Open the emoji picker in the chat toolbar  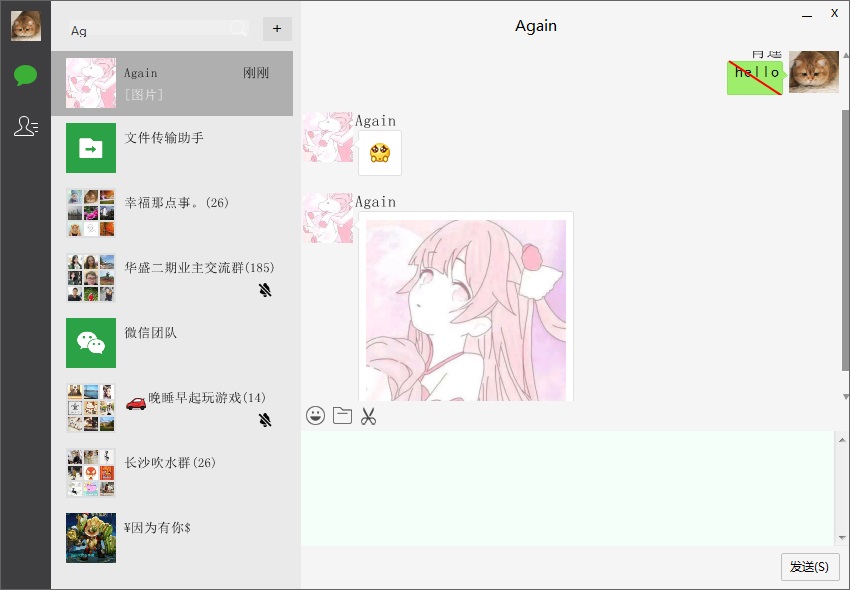(316, 415)
